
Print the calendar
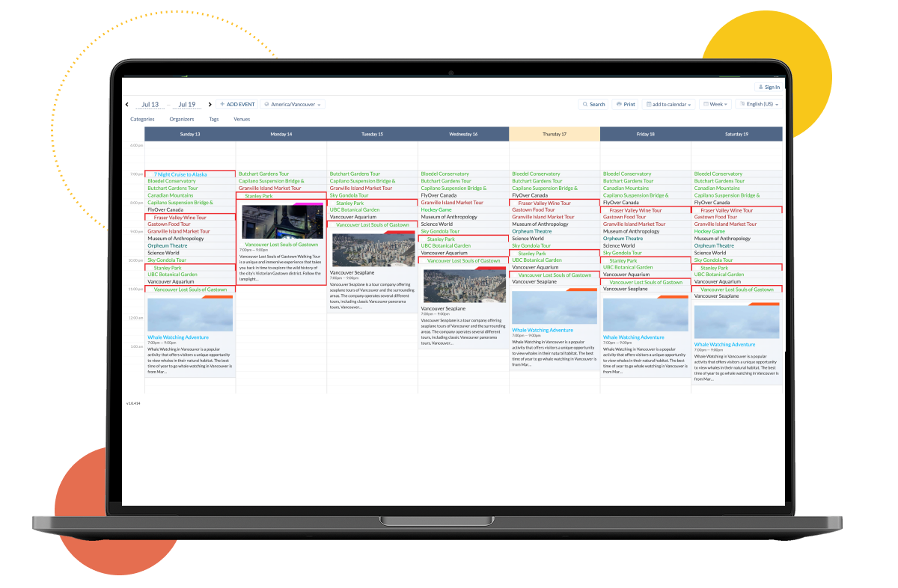pyautogui.click(x=626, y=105)
